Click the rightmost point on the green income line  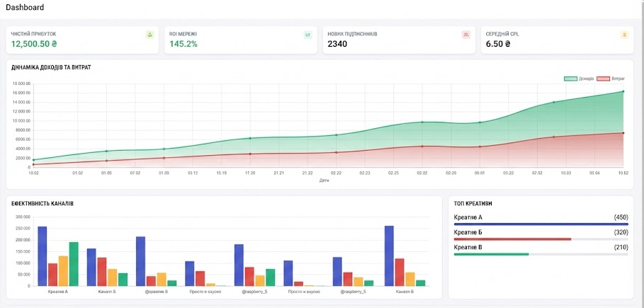point(623,91)
